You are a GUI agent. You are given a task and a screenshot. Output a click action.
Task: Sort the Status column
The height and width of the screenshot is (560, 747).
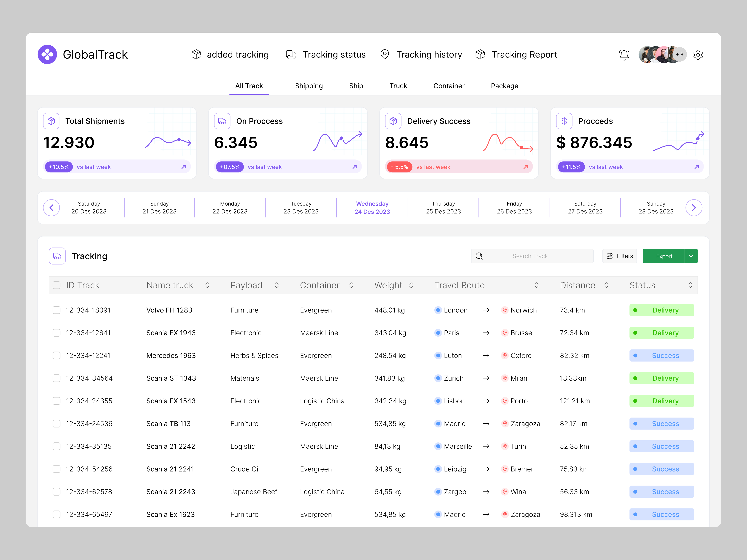point(691,285)
